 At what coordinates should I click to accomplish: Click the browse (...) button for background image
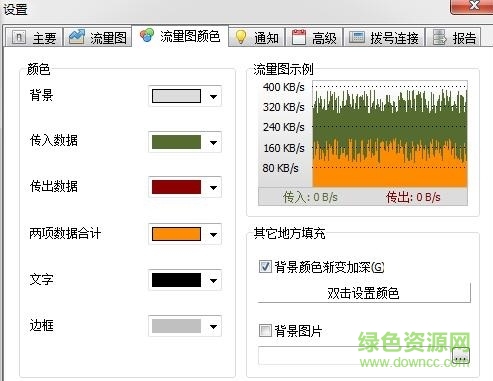[x=461, y=356]
